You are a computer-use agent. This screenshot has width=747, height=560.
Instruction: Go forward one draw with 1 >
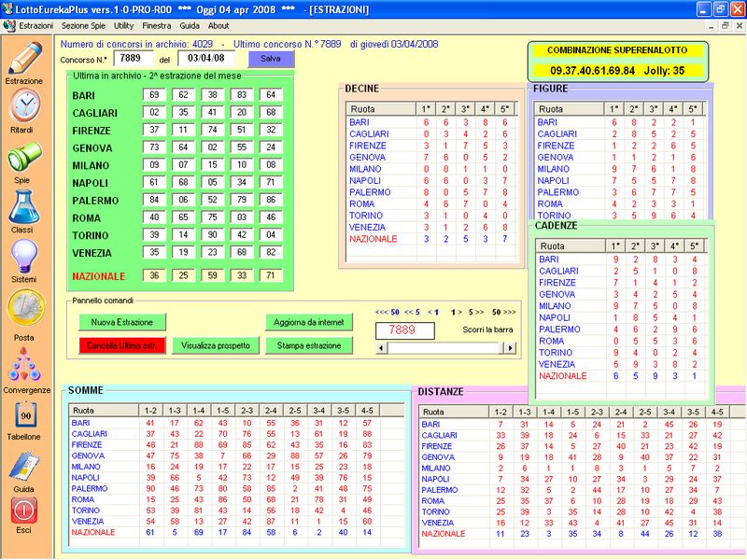(456, 313)
